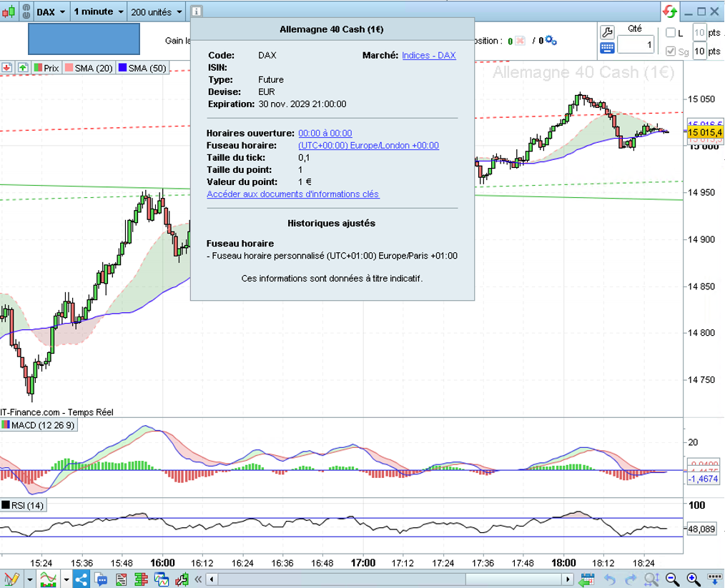Open the chat comment bubbles icon

(101, 579)
